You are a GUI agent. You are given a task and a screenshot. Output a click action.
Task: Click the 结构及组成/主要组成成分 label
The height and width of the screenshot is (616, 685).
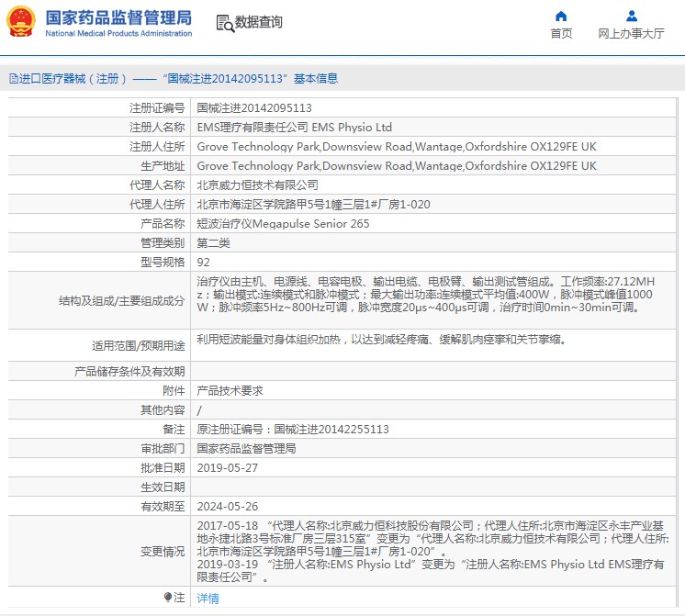click(122, 300)
